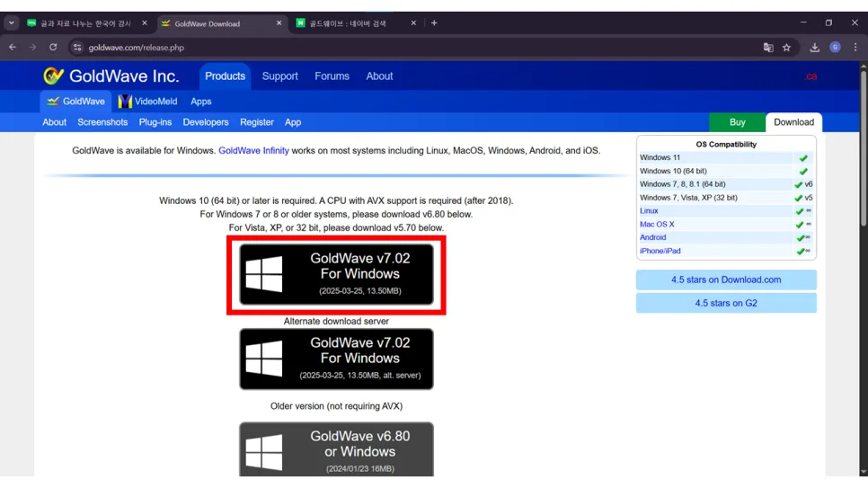Click the Alternate download server label
This screenshot has height=488, width=868.
pos(336,321)
